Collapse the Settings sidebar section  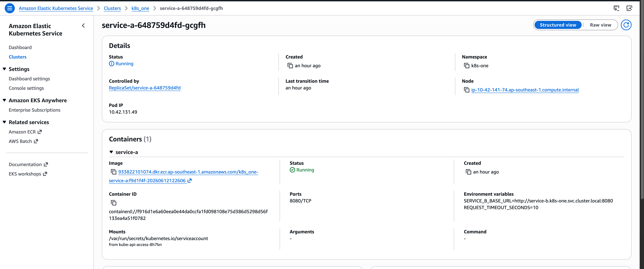coord(5,69)
